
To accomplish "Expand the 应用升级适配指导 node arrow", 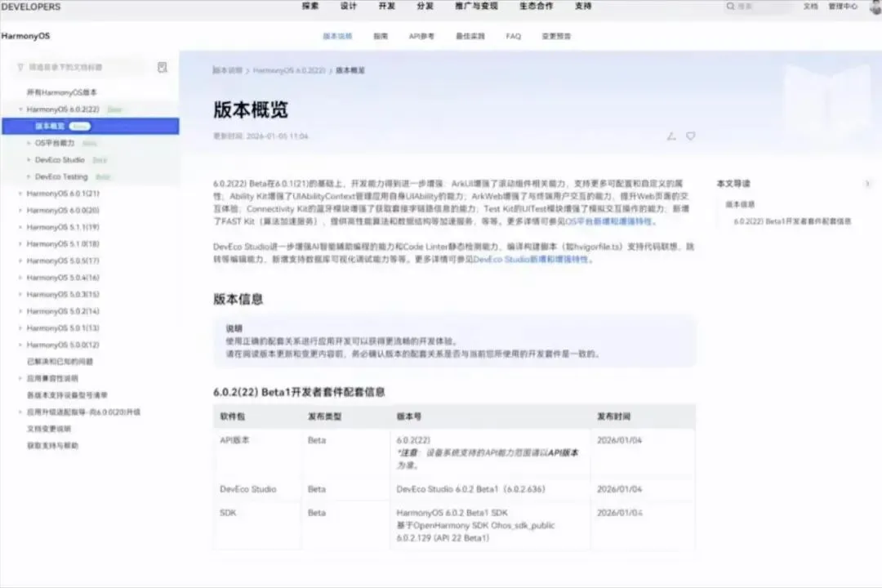I will (20, 412).
